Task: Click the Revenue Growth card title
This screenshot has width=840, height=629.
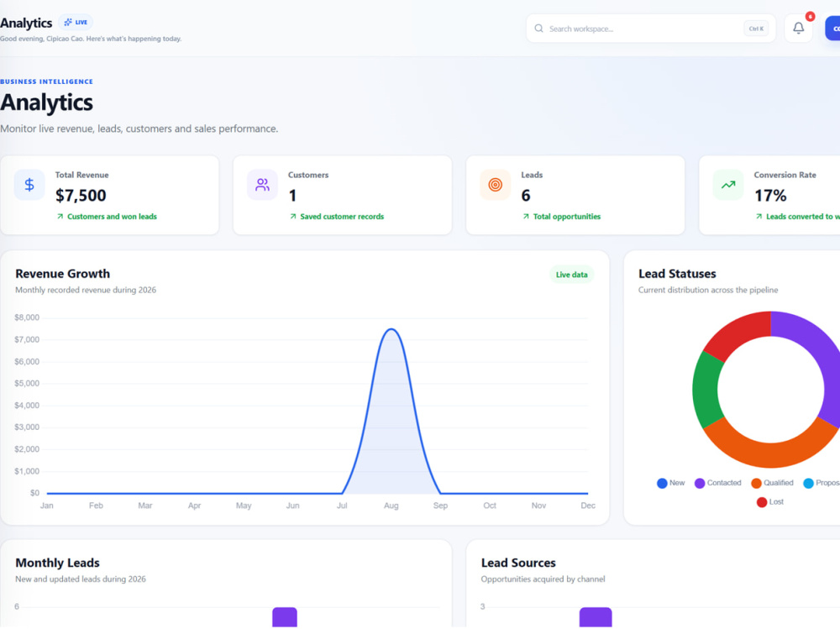Action: (x=63, y=274)
